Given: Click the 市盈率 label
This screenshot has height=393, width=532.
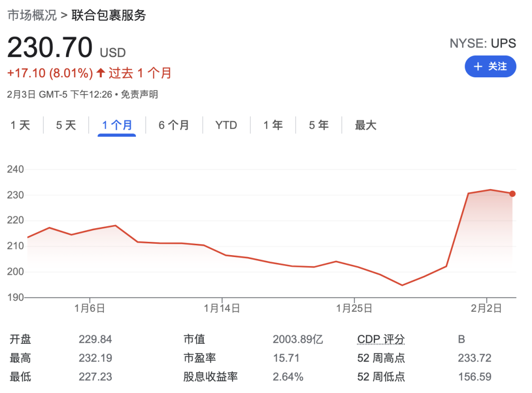Looking at the screenshot, I should [199, 358].
